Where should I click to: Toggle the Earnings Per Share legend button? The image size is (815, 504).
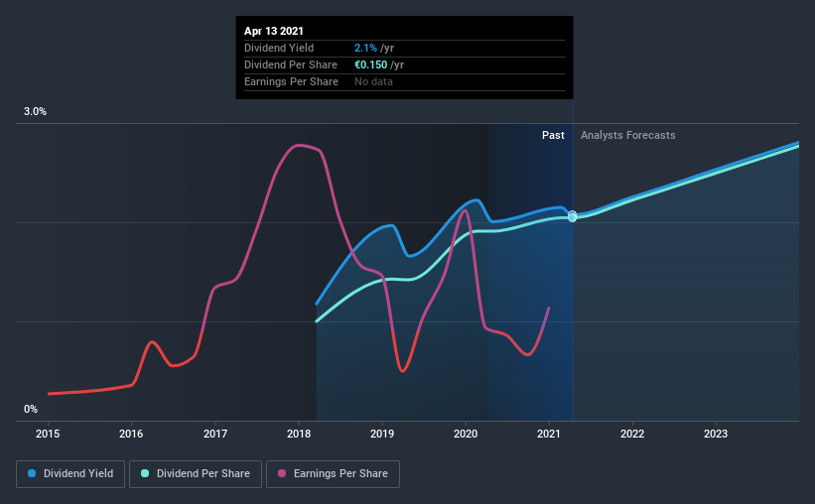pyautogui.click(x=333, y=474)
